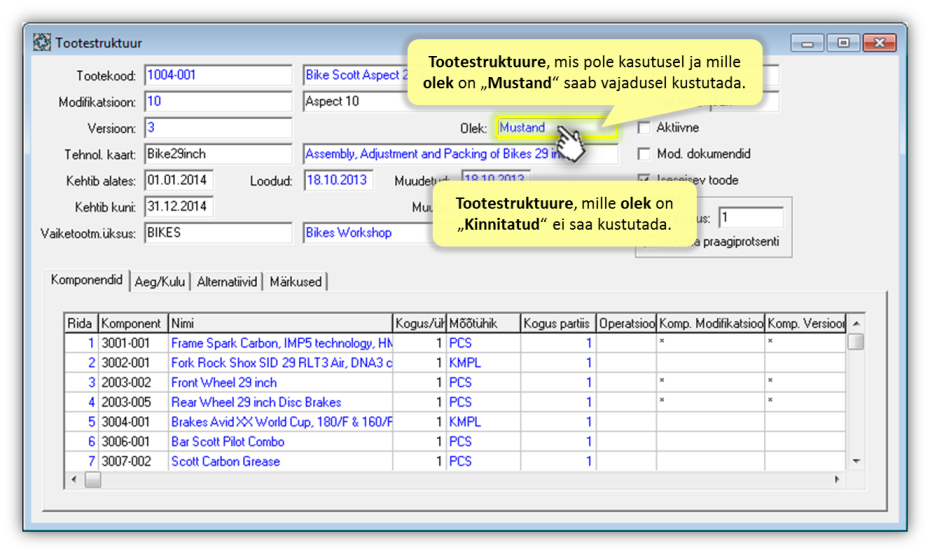930x554 pixels.
Task: Minimize the Tootestruktuur window
Action: point(807,43)
